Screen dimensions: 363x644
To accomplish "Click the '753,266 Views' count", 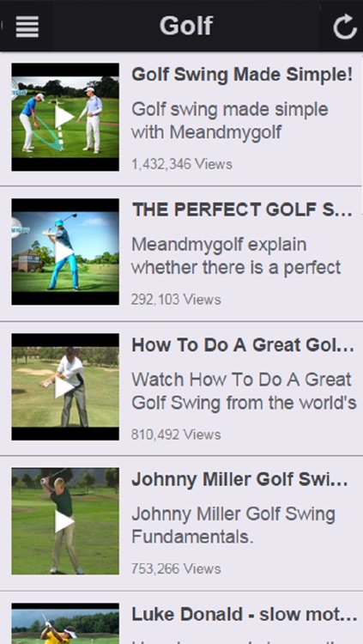I will tap(176, 568).
